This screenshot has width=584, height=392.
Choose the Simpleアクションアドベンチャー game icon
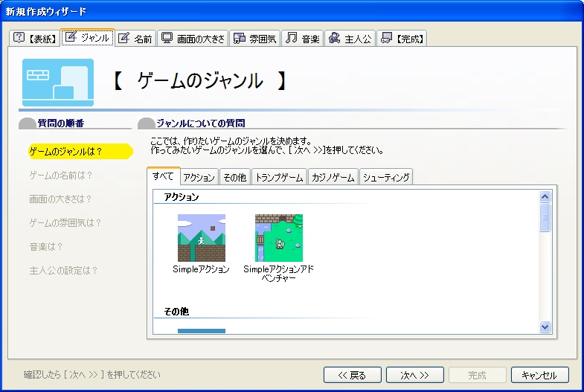coord(278,238)
